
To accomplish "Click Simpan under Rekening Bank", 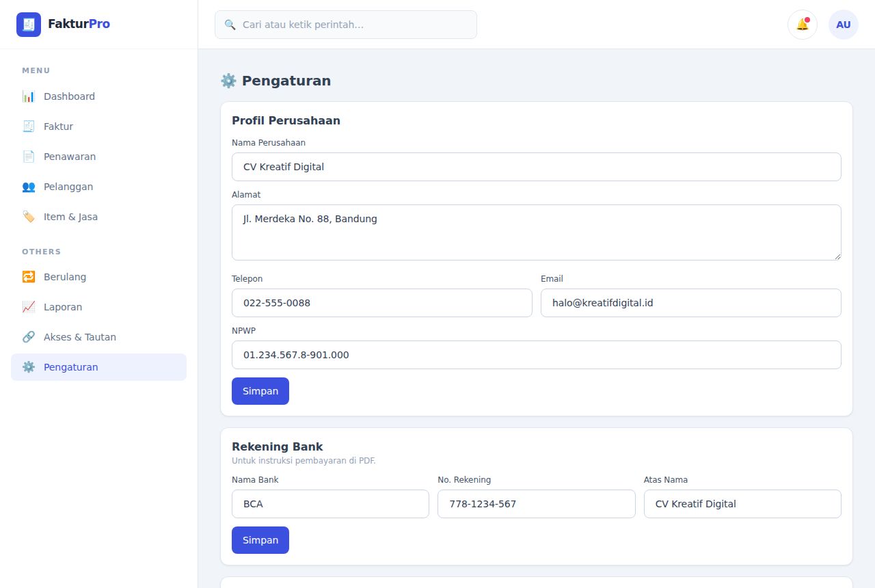I will (260, 540).
